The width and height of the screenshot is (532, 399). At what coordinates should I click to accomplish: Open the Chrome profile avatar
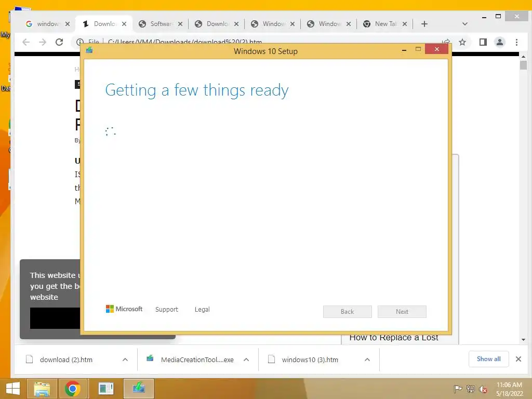coord(499,42)
